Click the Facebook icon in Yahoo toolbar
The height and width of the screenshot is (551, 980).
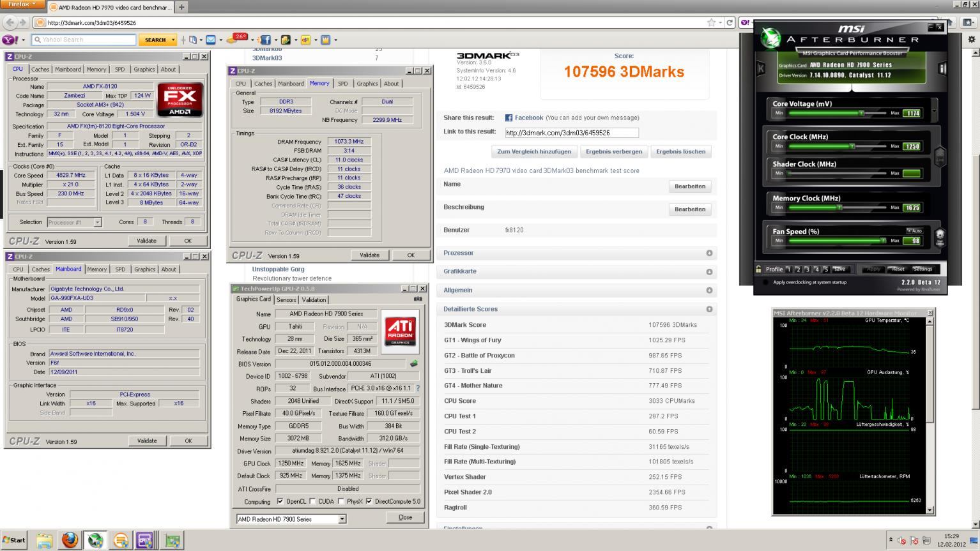coord(265,40)
